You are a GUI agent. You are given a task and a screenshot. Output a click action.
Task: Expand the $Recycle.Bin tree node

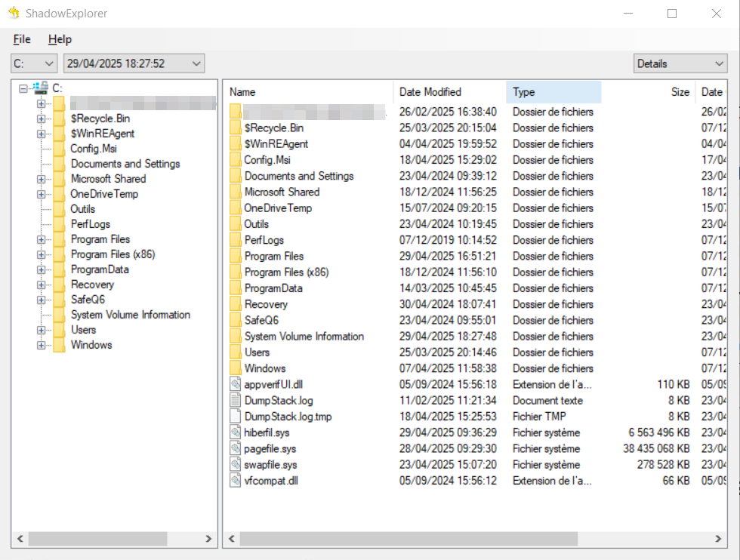tap(41, 118)
